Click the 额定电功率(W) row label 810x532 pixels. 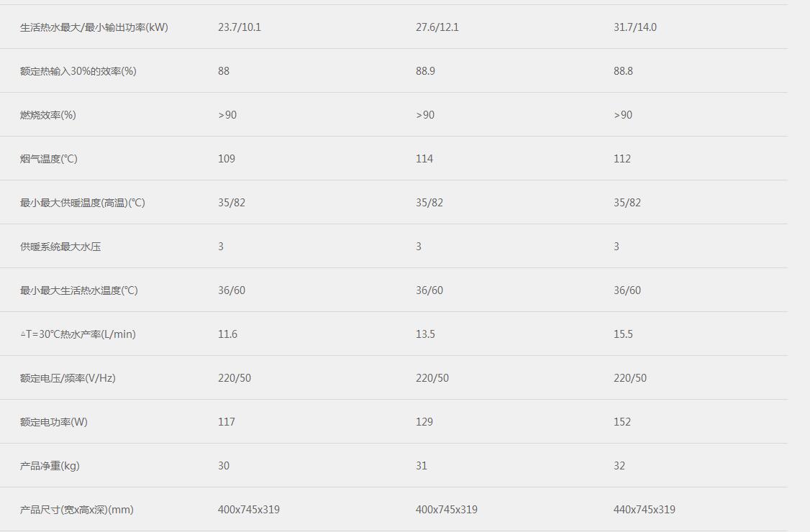coord(54,422)
